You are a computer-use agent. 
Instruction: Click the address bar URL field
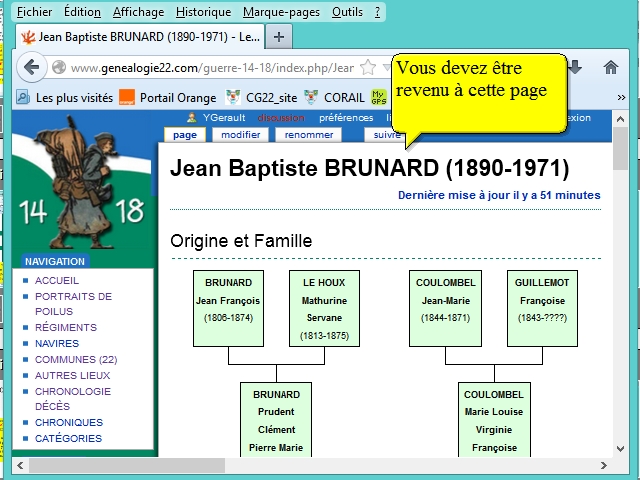coord(210,68)
